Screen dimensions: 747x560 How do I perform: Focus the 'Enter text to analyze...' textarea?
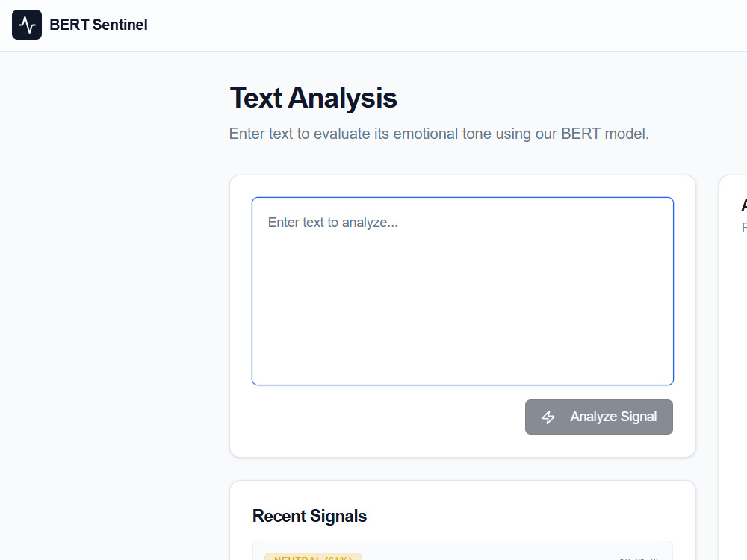(462, 291)
